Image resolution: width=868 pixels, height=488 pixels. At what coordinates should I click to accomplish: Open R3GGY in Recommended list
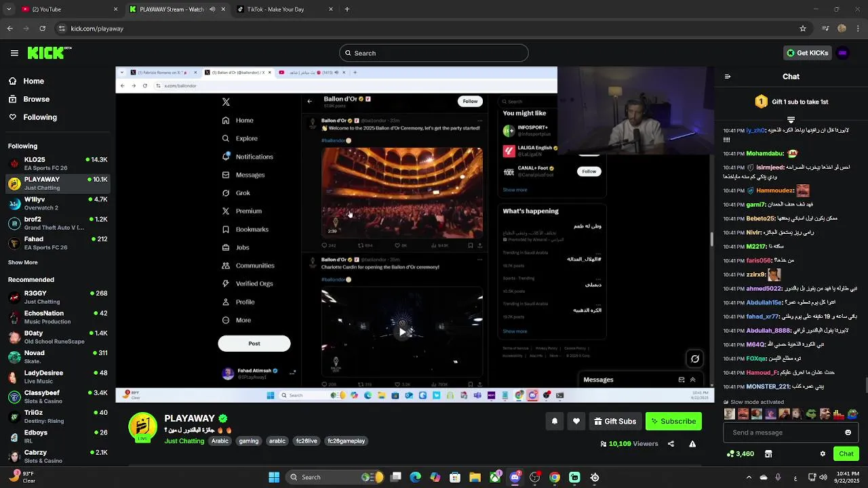click(x=58, y=297)
